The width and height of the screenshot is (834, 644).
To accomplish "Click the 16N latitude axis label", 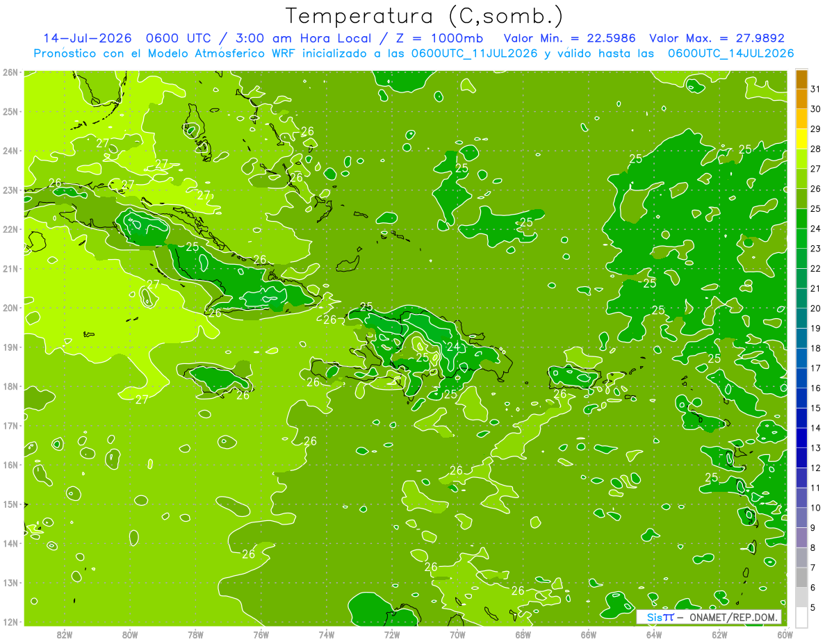I will coord(10,465).
